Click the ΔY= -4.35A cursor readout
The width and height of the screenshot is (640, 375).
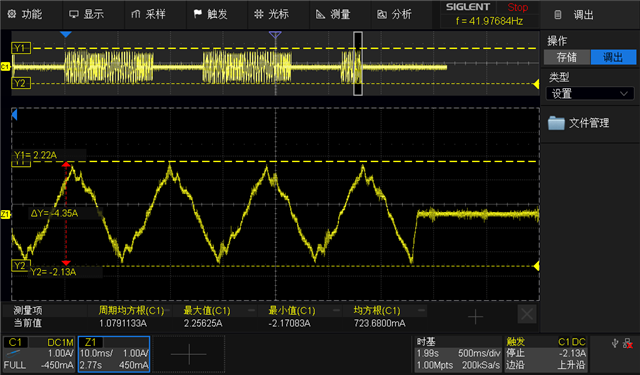tap(54, 213)
